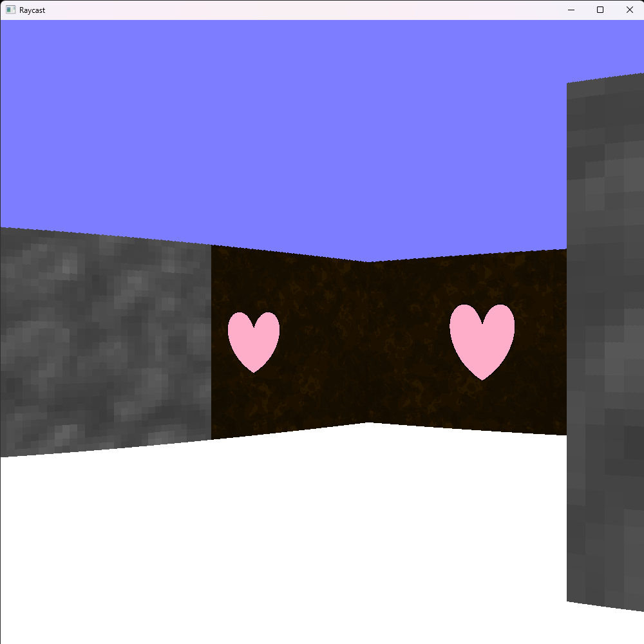This screenshot has width=644, height=644.
Task: Maximize the Raycast window
Action: pos(600,10)
